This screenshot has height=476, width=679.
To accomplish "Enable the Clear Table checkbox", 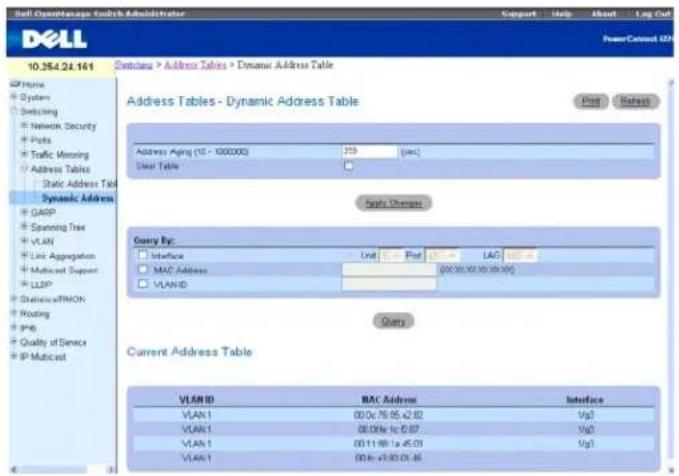I will click(x=348, y=166).
